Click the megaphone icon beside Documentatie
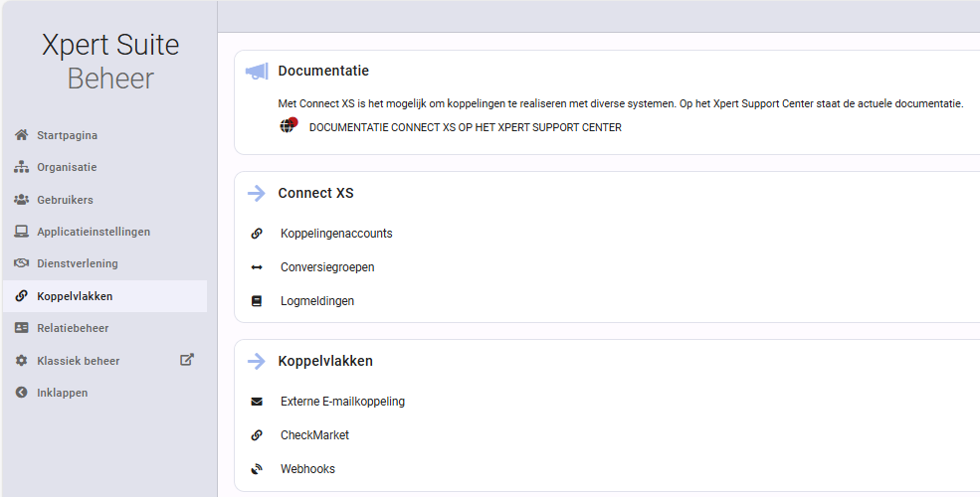Image resolution: width=980 pixels, height=497 pixels. 257,72
